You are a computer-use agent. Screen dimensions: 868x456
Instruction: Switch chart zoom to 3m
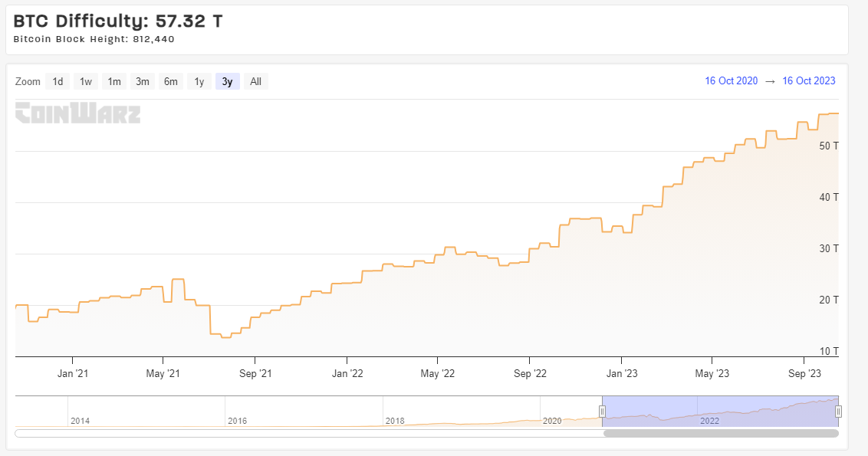pyautogui.click(x=143, y=81)
